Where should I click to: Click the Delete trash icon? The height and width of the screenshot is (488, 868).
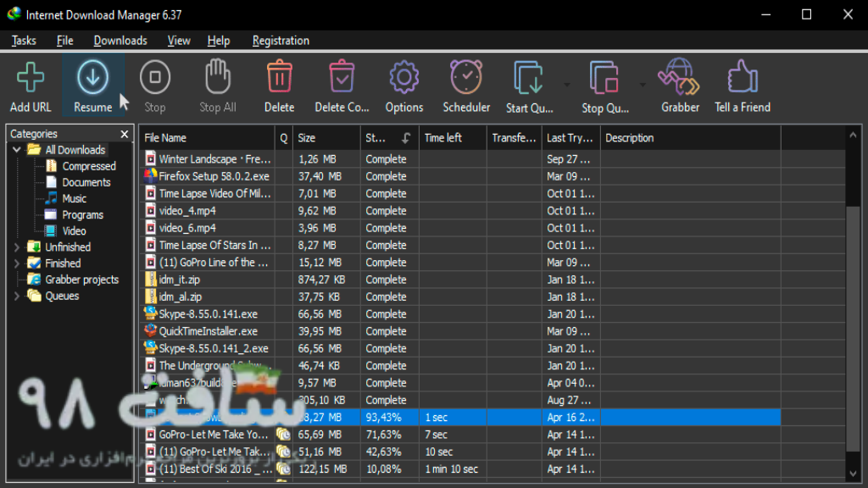click(280, 76)
